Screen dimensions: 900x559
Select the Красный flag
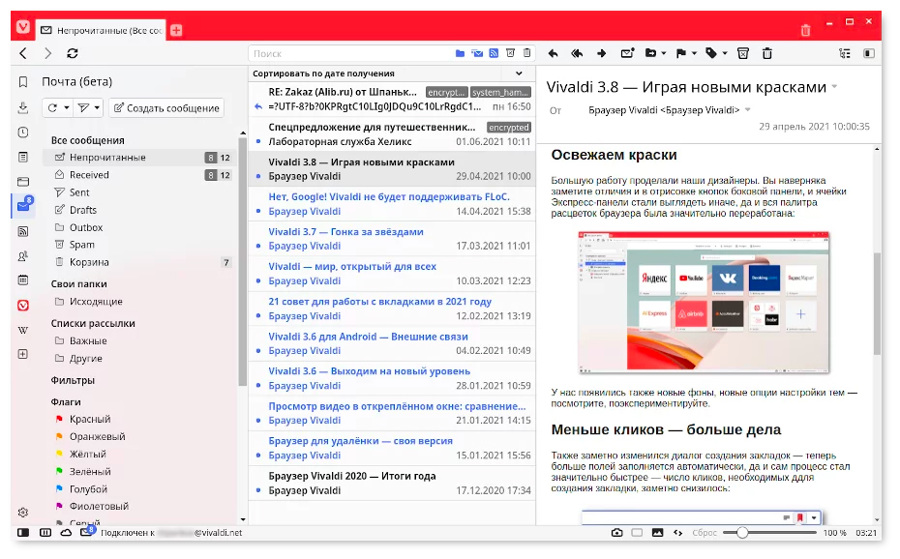(90, 419)
